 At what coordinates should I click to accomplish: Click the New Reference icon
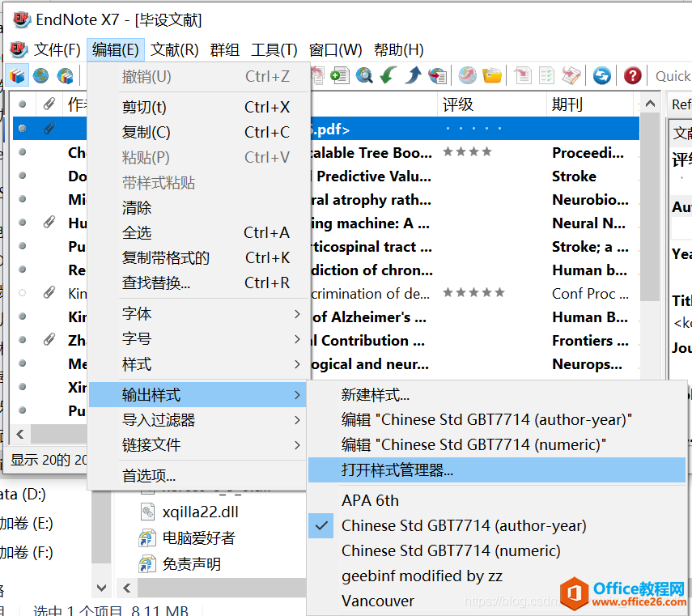pyautogui.click(x=340, y=75)
